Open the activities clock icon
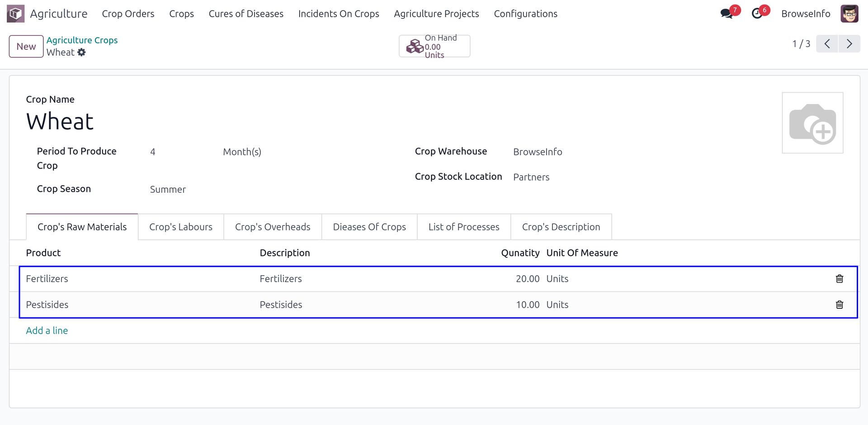 (757, 14)
